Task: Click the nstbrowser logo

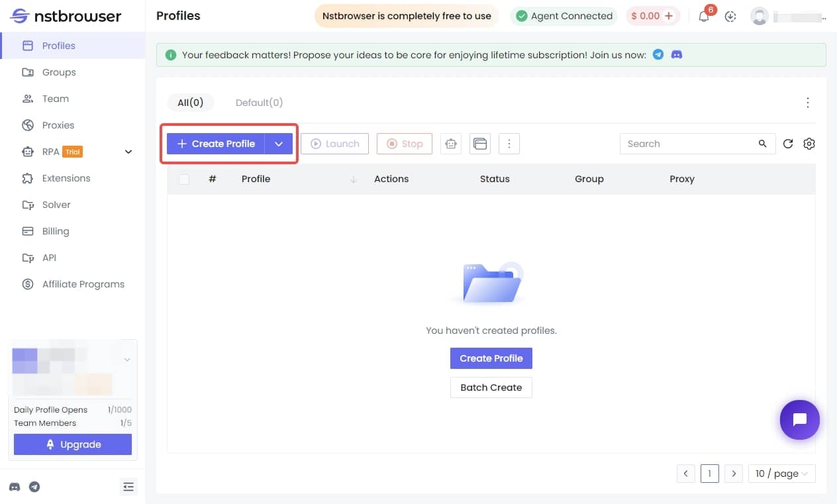Action: tap(66, 16)
